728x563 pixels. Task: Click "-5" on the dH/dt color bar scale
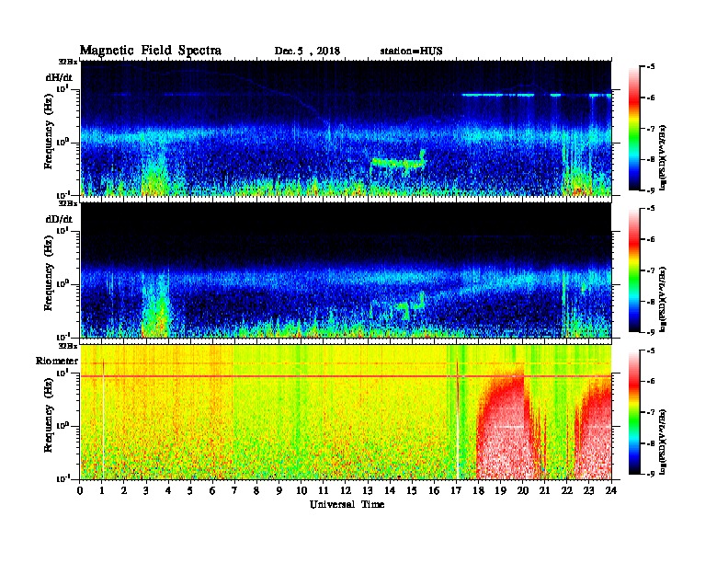click(x=651, y=67)
